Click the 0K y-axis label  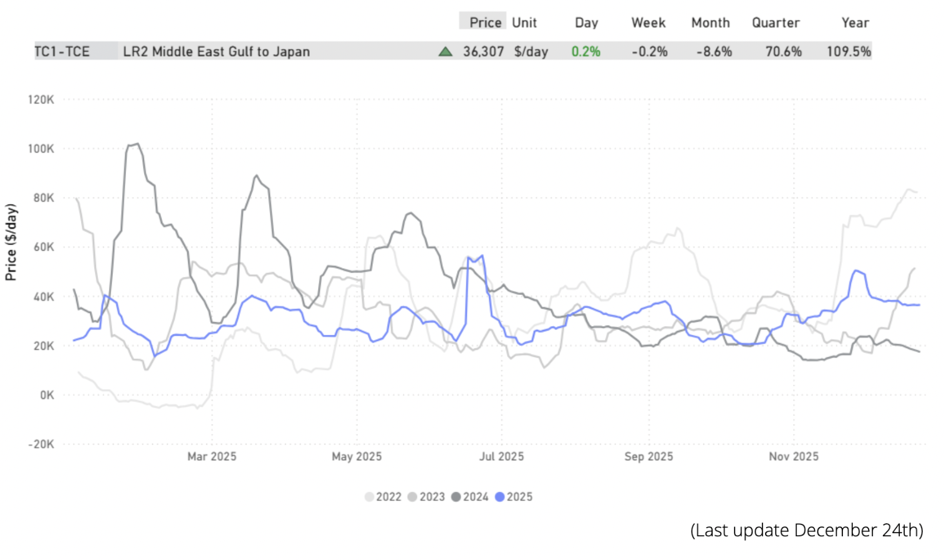tap(47, 395)
